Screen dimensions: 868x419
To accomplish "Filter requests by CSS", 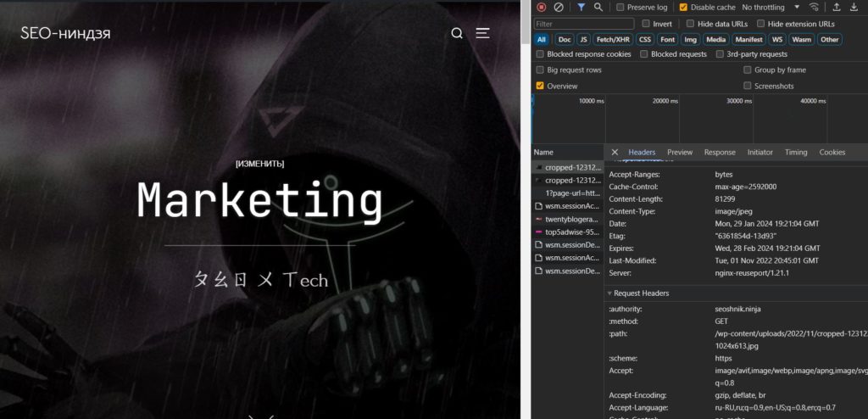I will coord(645,39).
